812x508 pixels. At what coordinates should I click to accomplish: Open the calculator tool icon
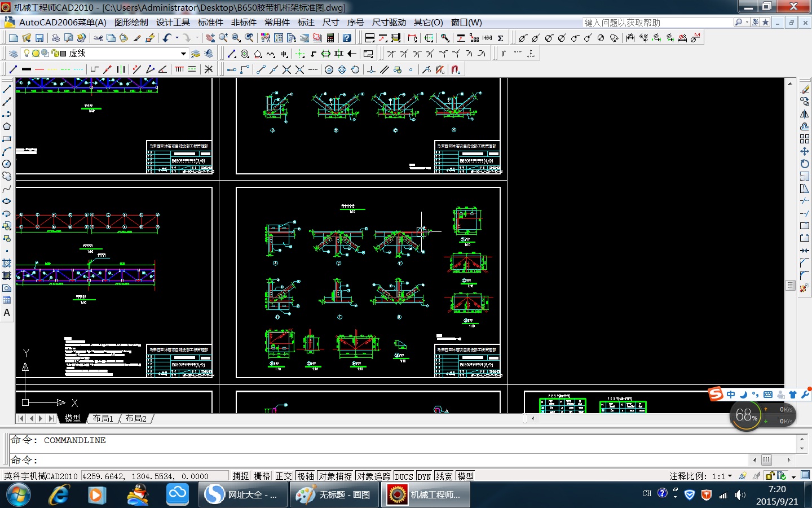tap(330, 38)
